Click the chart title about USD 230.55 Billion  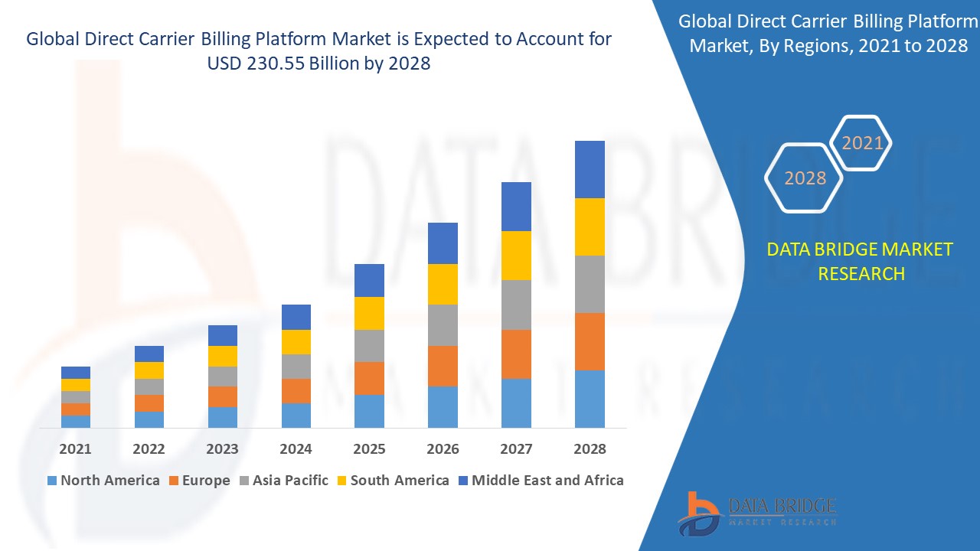click(318, 51)
